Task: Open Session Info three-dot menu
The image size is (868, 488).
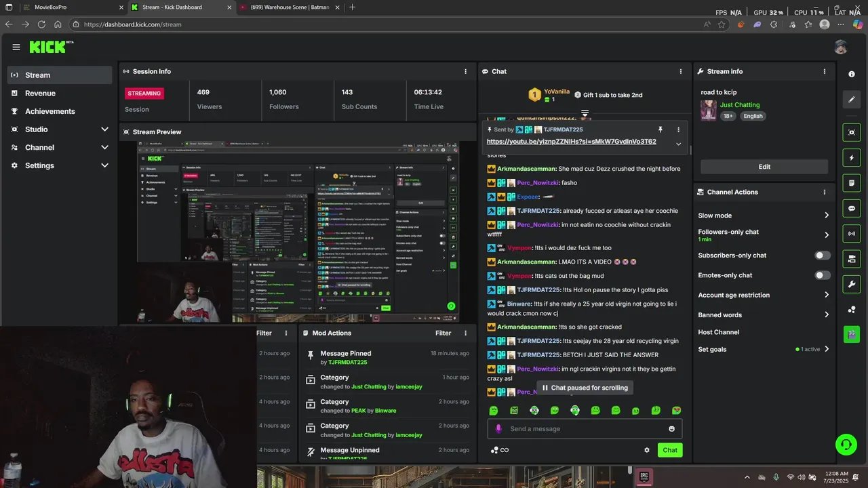Action: click(465, 71)
